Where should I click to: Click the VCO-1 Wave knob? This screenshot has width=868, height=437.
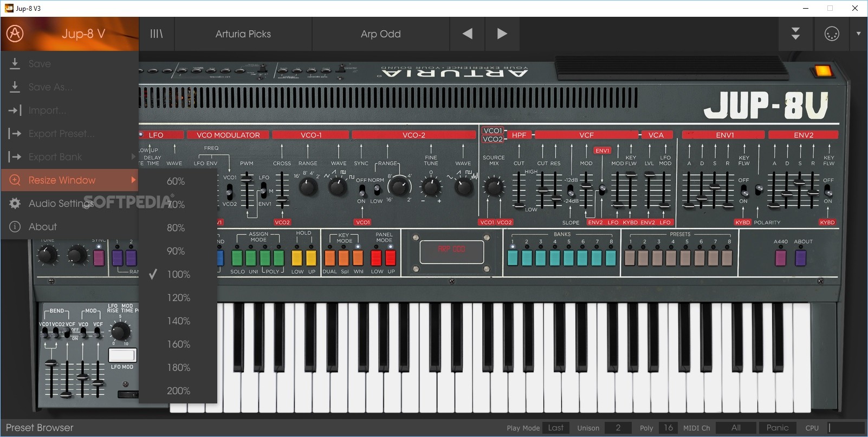click(x=338, y=187)
